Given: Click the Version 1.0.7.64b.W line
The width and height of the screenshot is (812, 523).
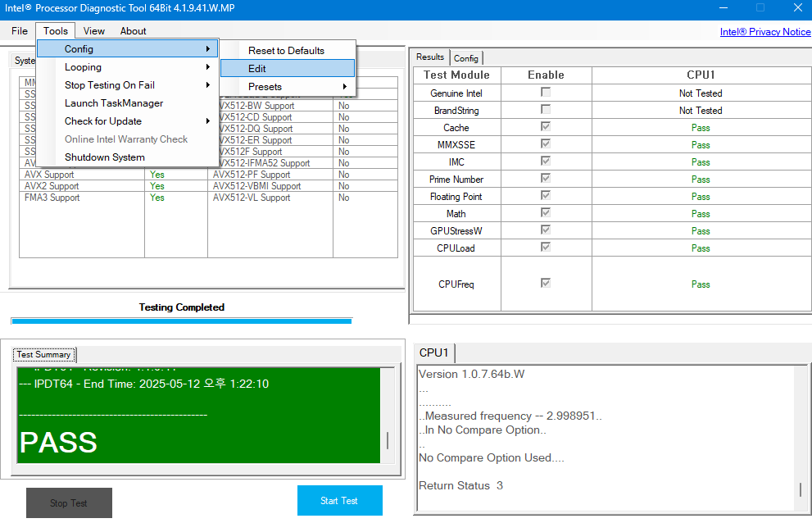Looking at the screenshot, I should (x=471, y=375).
